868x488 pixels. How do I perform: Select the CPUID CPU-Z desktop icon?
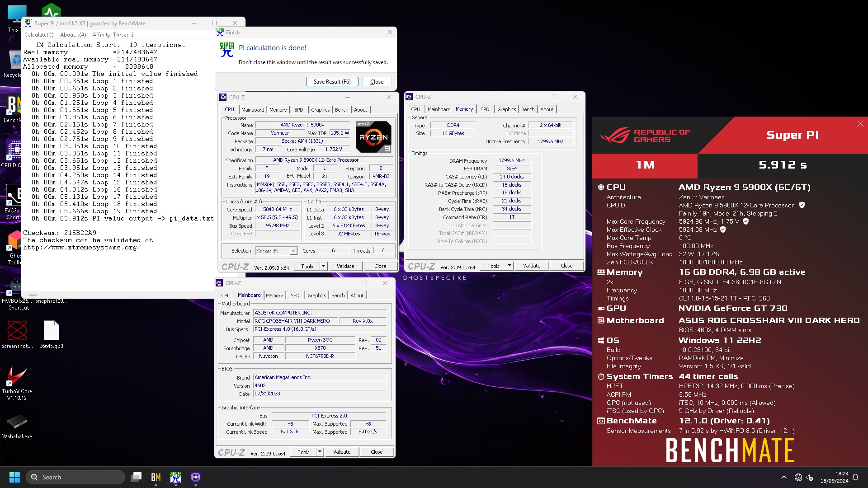point(14,154)
